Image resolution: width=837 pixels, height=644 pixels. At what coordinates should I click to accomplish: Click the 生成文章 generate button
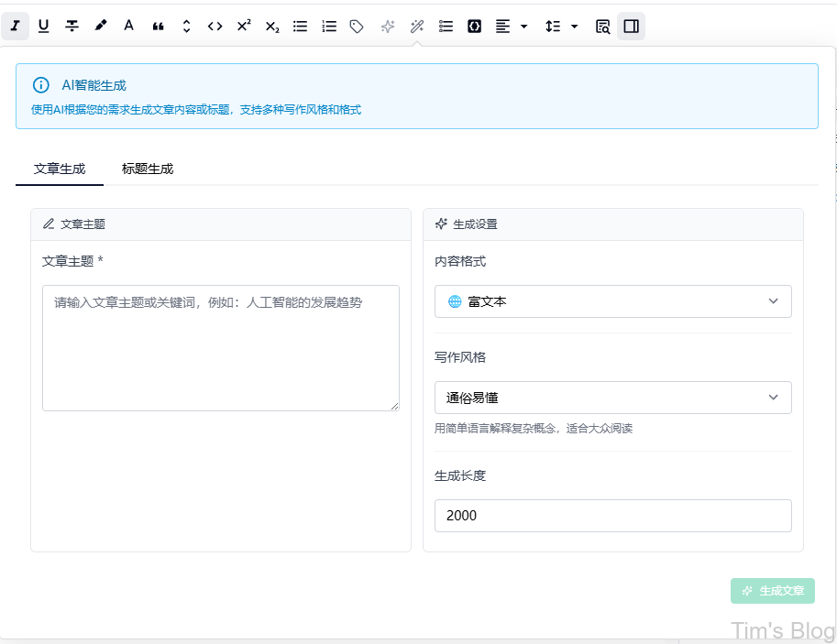pos(772,591)
